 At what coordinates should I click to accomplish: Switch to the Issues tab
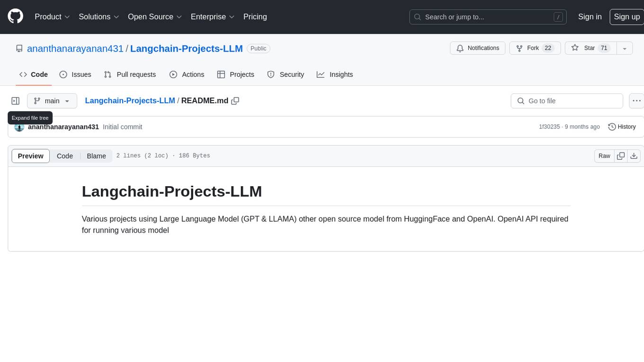coord(75,74)
